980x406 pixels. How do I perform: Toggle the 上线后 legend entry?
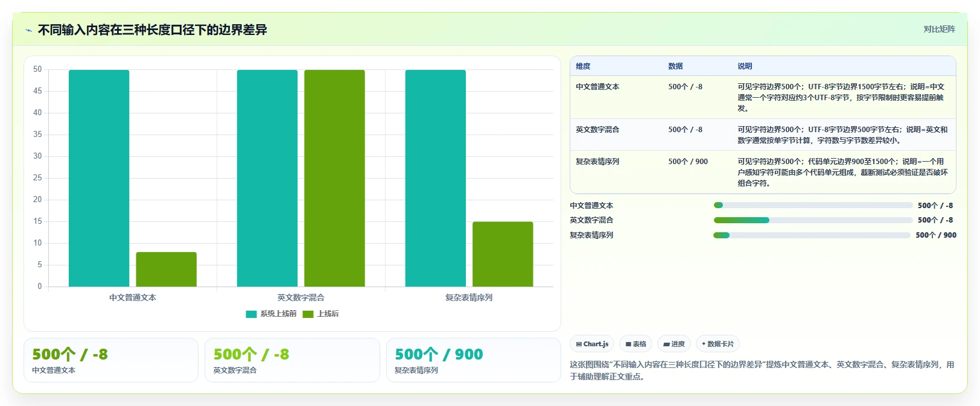pyautogui.click(x=320, y=314)
